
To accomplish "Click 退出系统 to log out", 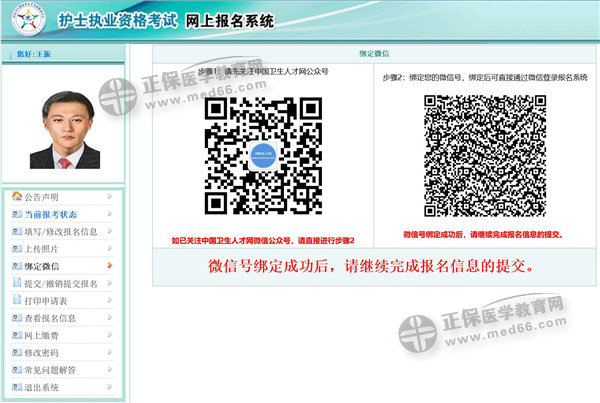I will (42, 387).
